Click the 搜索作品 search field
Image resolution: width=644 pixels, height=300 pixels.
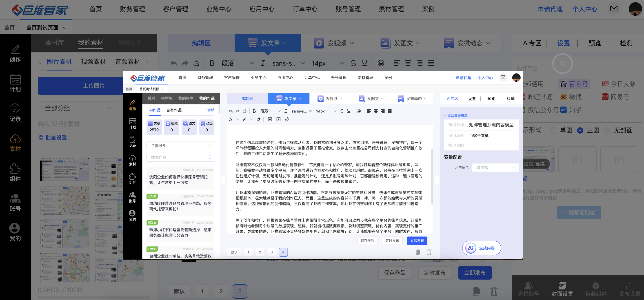click(x=180, y=157)
